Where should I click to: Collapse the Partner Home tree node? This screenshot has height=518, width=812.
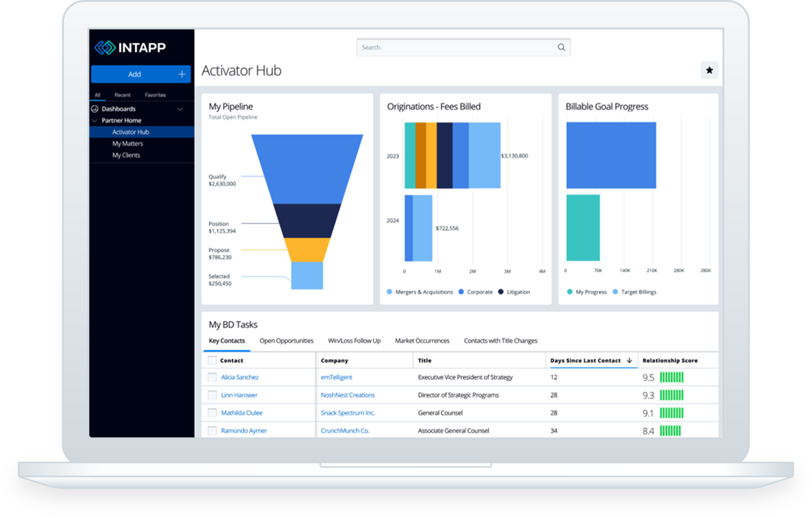pyautogui.click(x=95, y=120)
